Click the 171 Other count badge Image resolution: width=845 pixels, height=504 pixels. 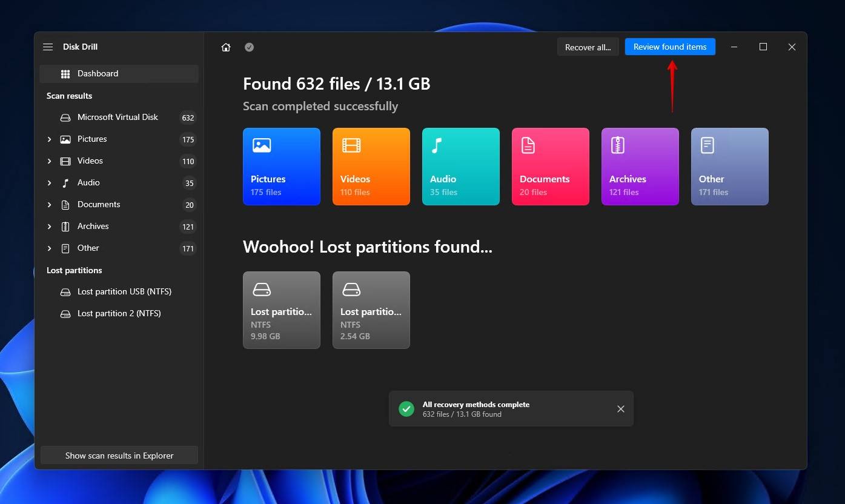188,249
